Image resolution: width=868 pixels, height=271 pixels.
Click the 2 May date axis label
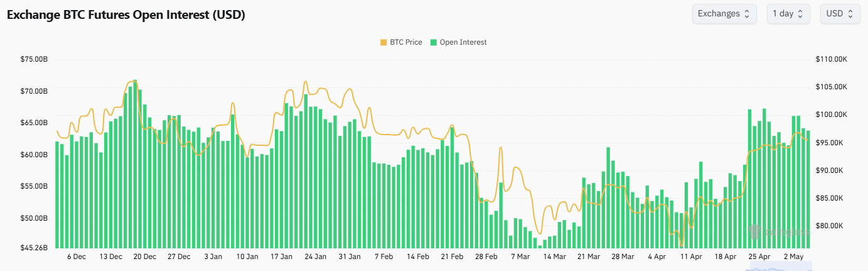click(x=794, y=257)
